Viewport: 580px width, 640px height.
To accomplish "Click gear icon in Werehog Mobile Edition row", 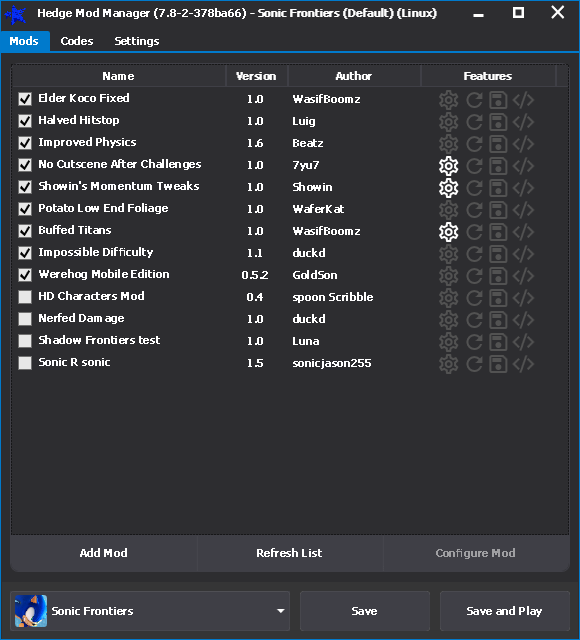I will click(449, 276).
